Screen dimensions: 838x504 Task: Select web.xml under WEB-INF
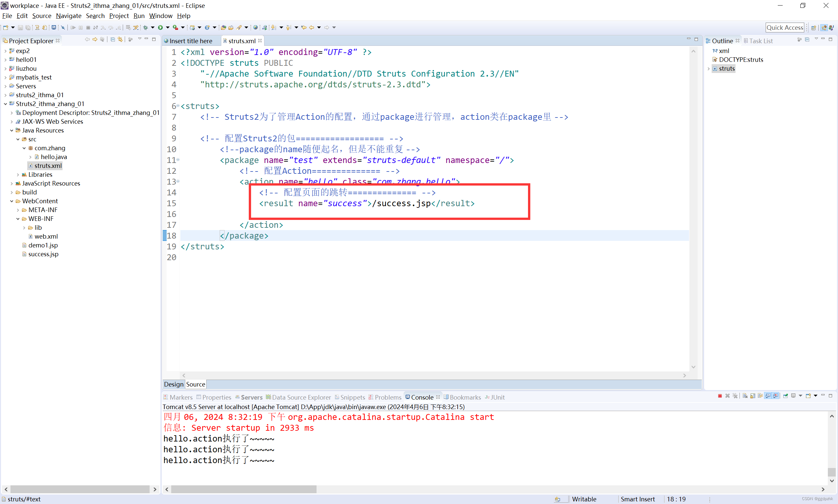[x=46, y=236]
